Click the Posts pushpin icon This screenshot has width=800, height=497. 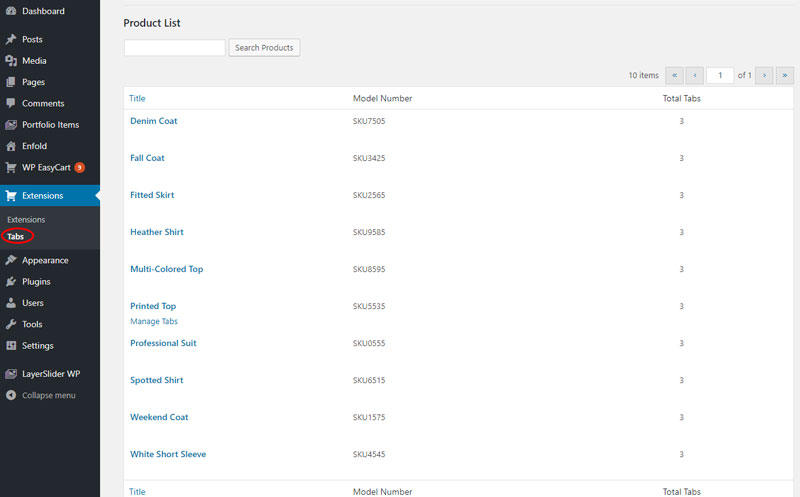[11, 39]
